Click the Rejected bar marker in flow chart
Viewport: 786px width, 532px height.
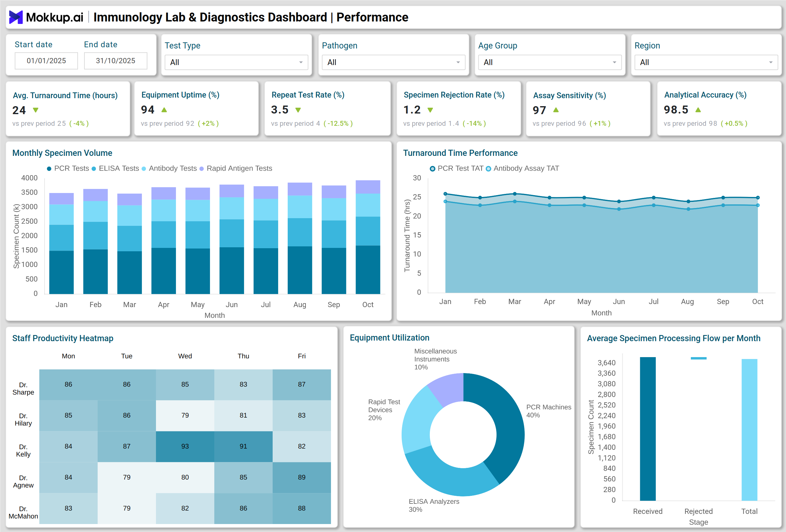coord(699,358)
